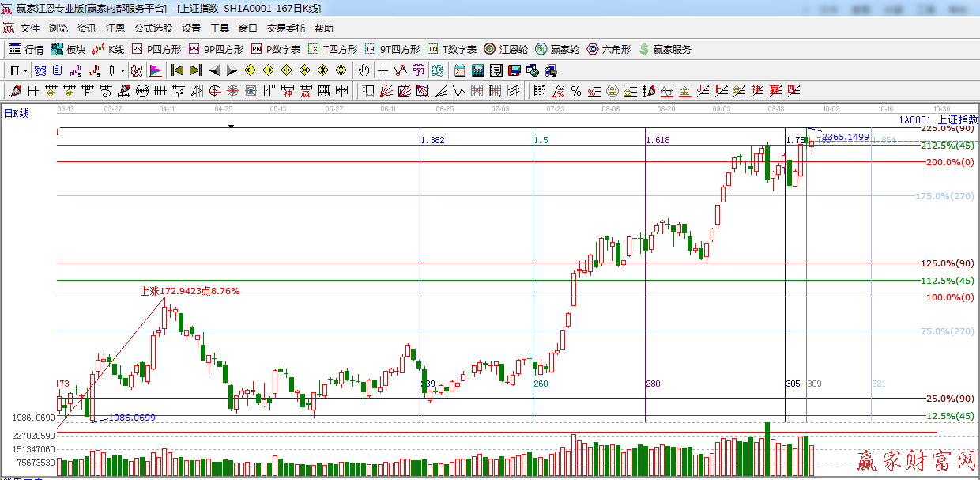Select the plain percent sign drawing tool

pos(575,91)
